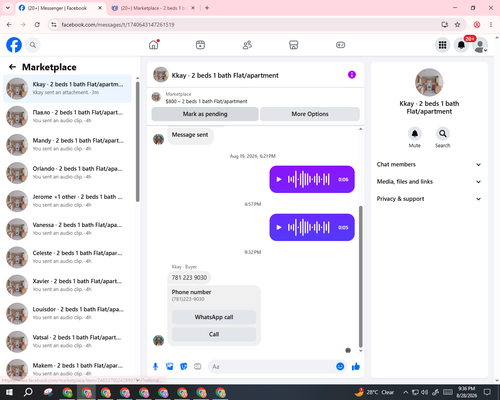This screenshot has height=400, width=500.
Task: Show hidden system tray icons
Action: 406,392
